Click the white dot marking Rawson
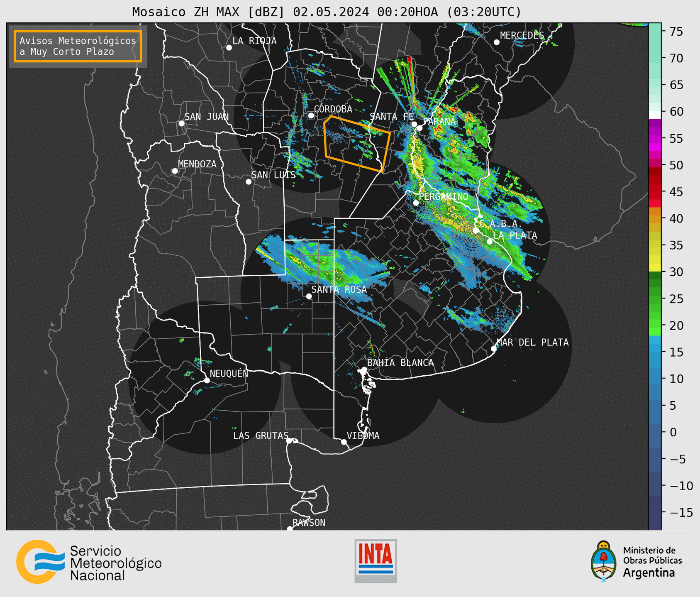 tap(290, 529)
